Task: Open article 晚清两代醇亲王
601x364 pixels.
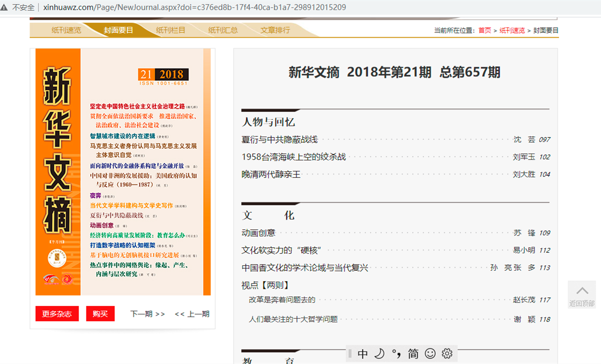Action: 271,174
